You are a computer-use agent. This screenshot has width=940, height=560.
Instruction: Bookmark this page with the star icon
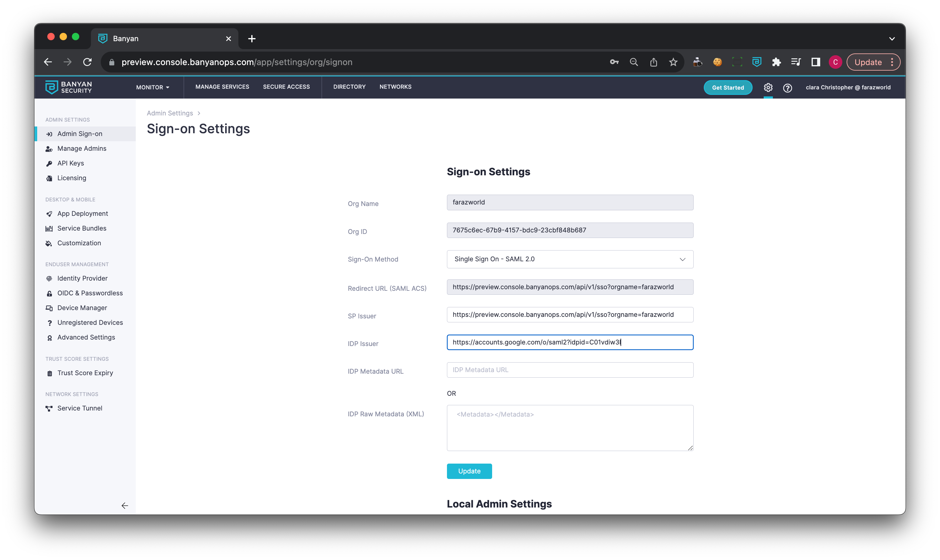[x=673, y=62]
